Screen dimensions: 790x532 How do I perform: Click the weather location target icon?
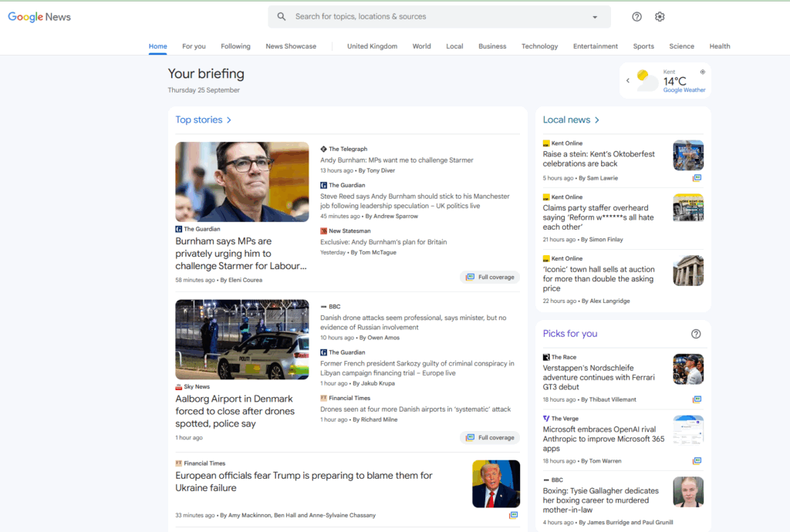click(x=702, y=72)
